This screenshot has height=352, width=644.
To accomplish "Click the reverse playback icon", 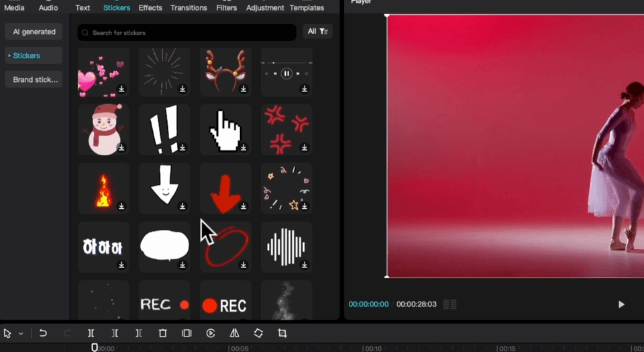I will [x=211, y=333].
